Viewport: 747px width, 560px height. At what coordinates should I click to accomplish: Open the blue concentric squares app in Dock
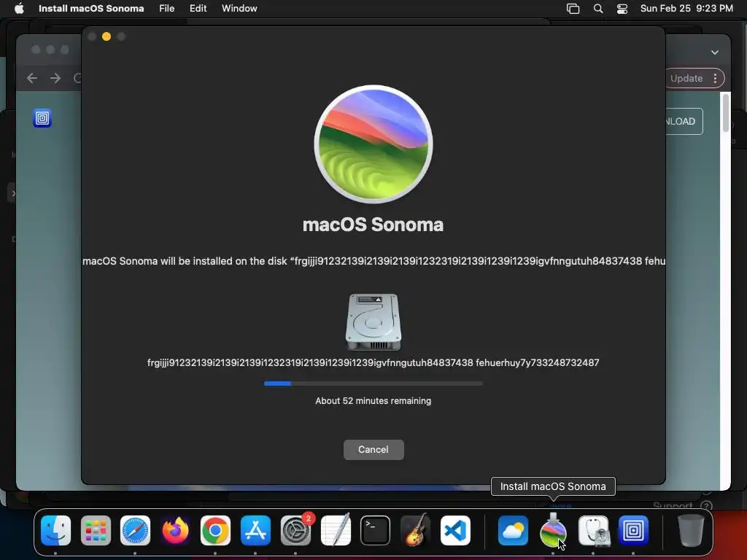633,530
